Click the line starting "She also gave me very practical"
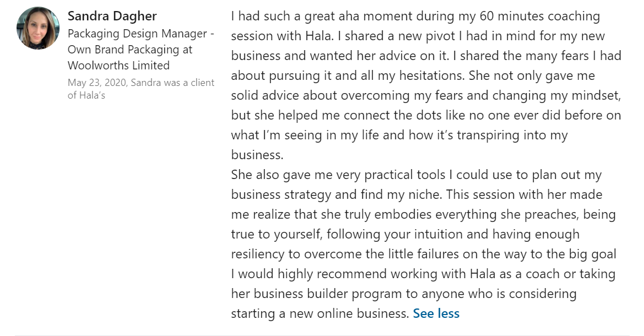Image resolution: width=644 pixels, height=336 pixels. [x=416, y=175]
